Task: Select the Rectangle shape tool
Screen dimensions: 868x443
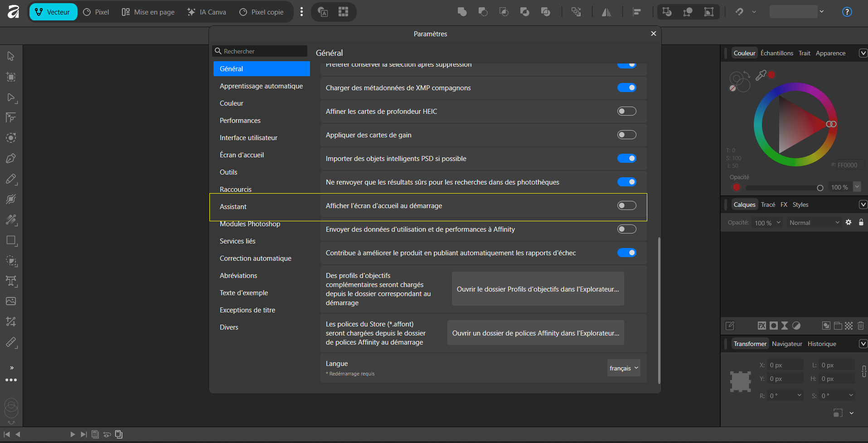Action: point(11,240)
